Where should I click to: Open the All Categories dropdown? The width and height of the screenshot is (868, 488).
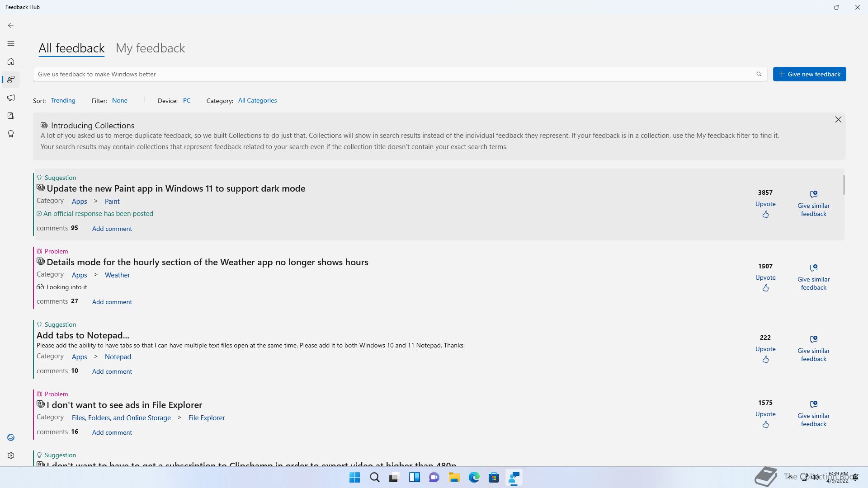coord(258,100)
